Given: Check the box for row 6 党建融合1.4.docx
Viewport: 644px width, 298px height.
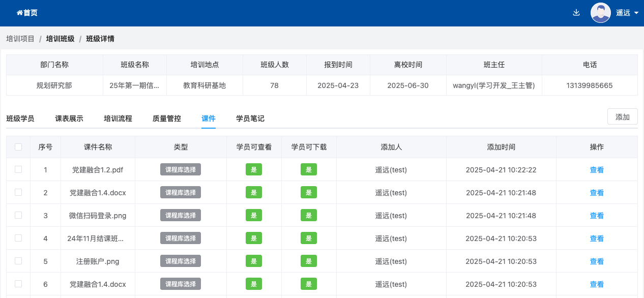Looking at the screenshot, I should (x=18, y=284).
